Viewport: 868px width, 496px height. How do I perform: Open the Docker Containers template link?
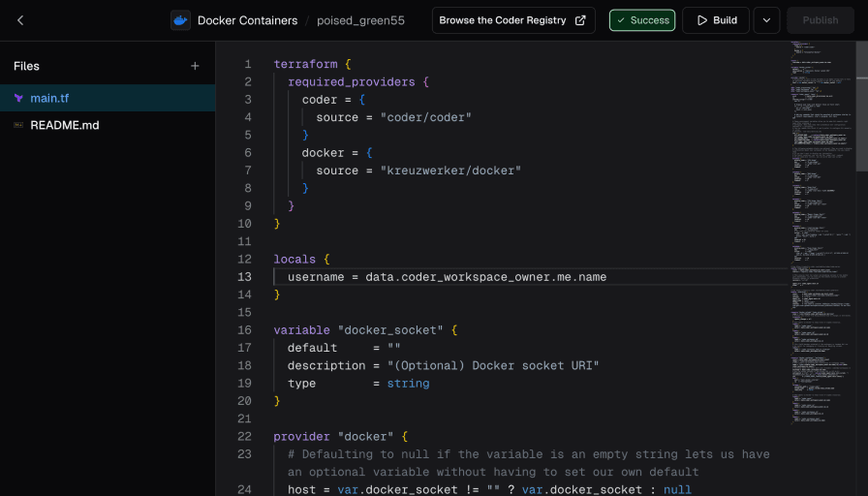tap(247, 20)
